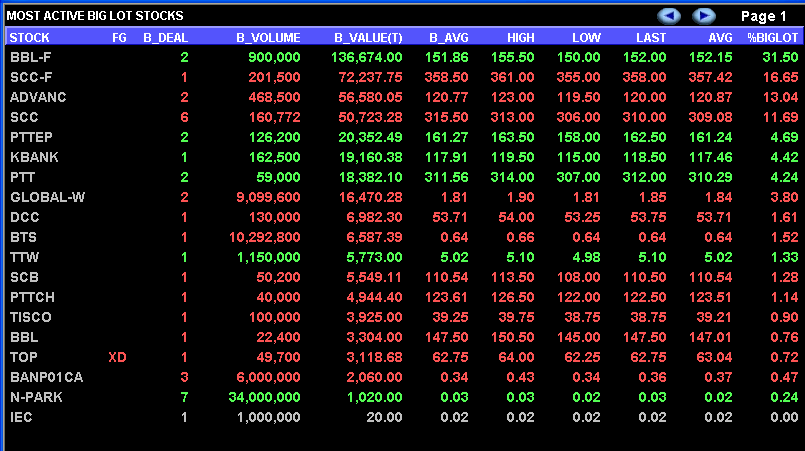Click the STOCK column header
This screenshot has height=451, width=805.
[30, 37]
